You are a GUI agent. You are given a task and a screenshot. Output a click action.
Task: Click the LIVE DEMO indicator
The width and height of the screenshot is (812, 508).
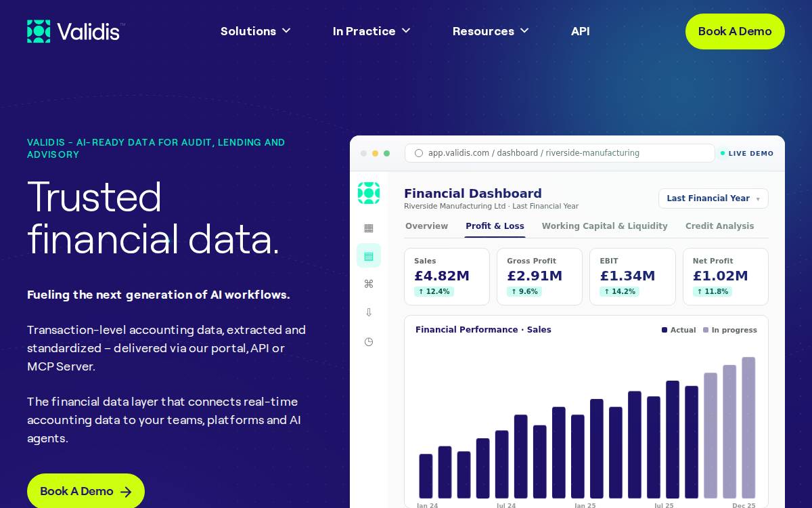[x=747, y=153]
